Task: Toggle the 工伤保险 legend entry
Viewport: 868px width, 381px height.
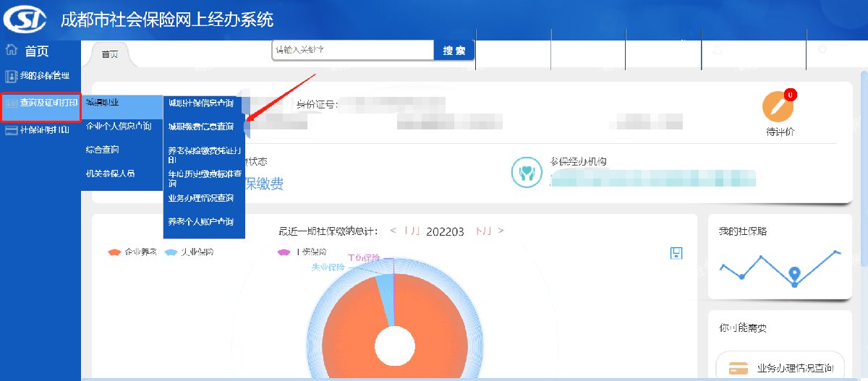Action: (302, 252)
